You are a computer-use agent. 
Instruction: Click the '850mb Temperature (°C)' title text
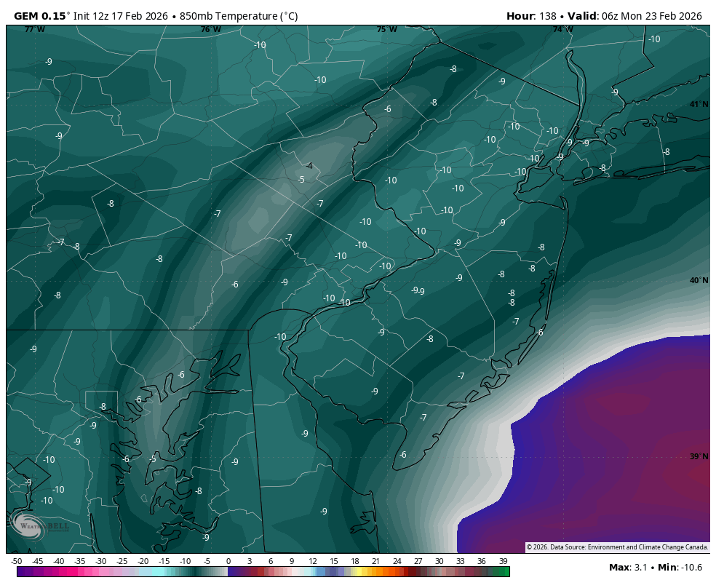tap(239, 16)
